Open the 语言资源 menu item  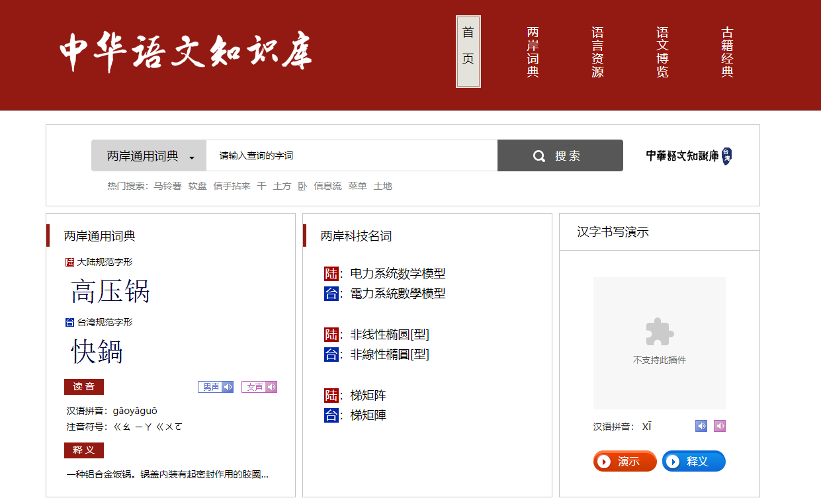[x=597, y=51]
